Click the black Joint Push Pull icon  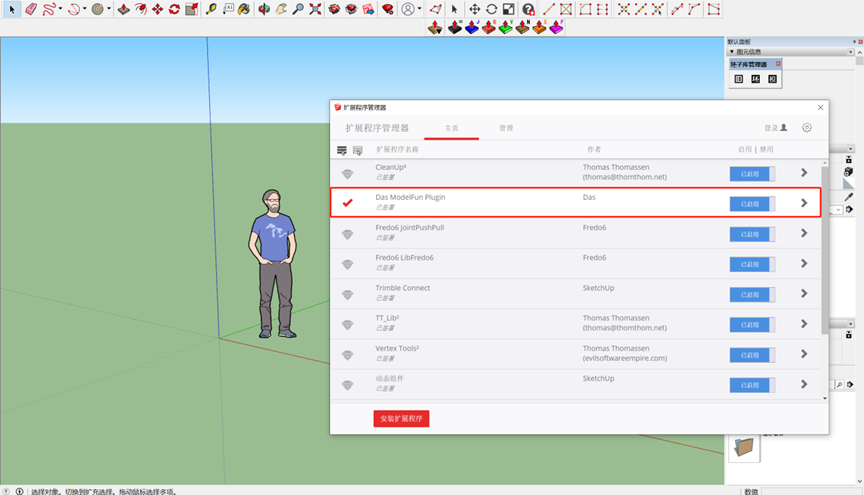[455, 27]
